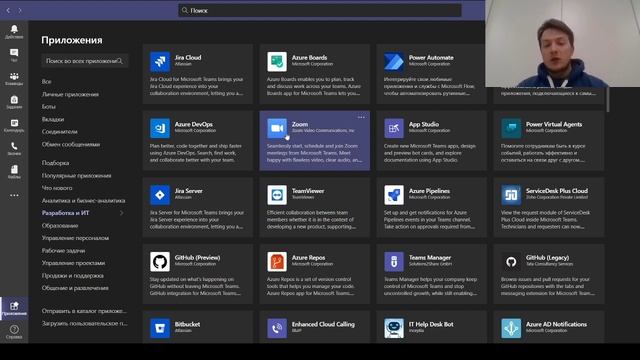Open the Управление проектами category
640x360 pixels.
point(73,263)
